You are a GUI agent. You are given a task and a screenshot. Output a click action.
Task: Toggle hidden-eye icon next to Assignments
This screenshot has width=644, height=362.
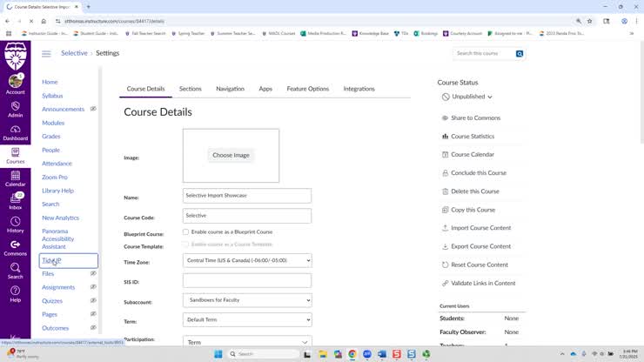[93, 287]
